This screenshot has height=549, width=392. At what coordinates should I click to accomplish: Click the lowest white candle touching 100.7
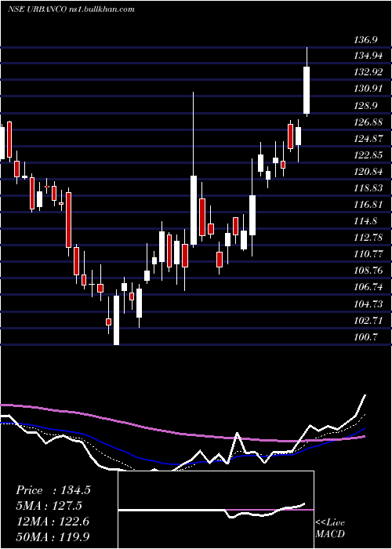[x=116, y=320]
